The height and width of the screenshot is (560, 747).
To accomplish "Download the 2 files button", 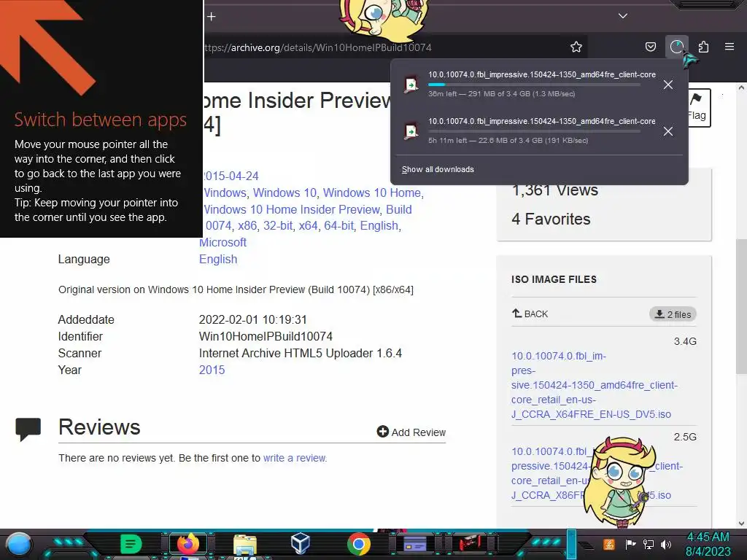I will [673, 314].
